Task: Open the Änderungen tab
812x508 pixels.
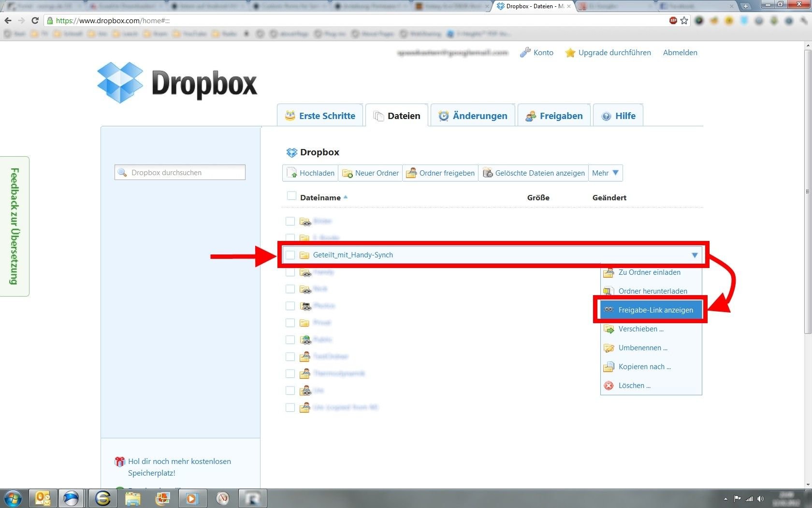Action: click(473, 116)
